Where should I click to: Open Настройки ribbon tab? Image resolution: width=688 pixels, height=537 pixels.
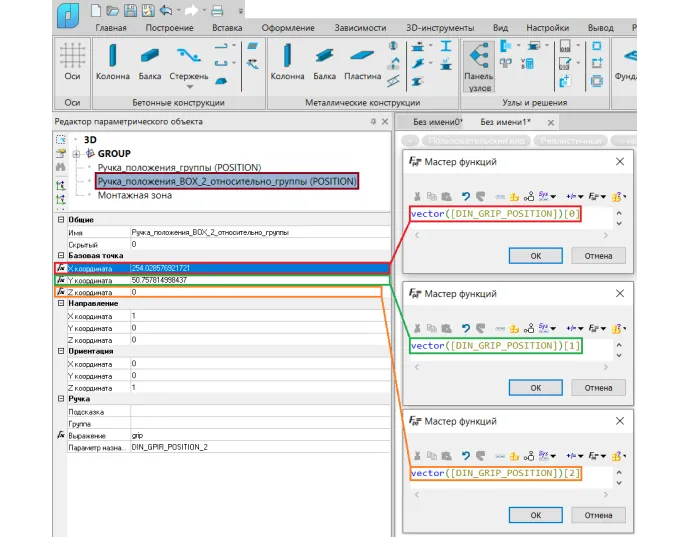(548, 28)
